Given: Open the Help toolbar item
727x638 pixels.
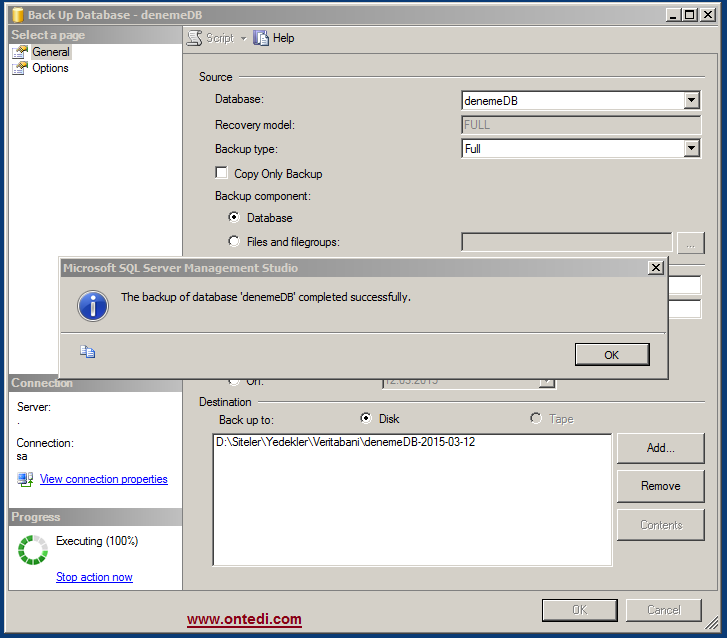Looking at the screenshot, I should (x=274, y=38).
